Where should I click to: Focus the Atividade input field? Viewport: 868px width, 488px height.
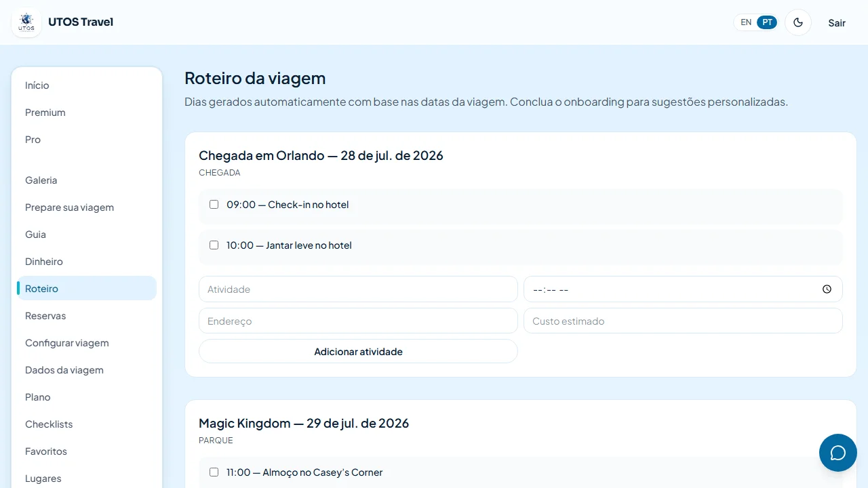[358, 289]
